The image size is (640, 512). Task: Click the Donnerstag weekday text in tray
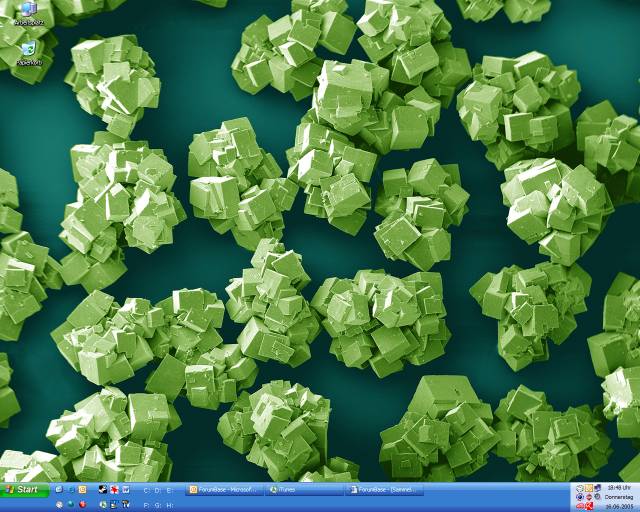(619, 497)
